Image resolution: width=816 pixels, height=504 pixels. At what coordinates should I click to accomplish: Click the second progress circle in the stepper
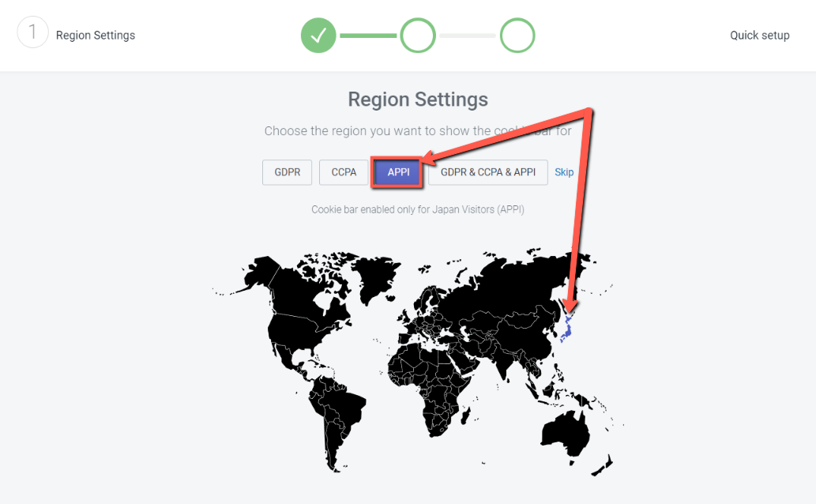click(x=418, y=35)
